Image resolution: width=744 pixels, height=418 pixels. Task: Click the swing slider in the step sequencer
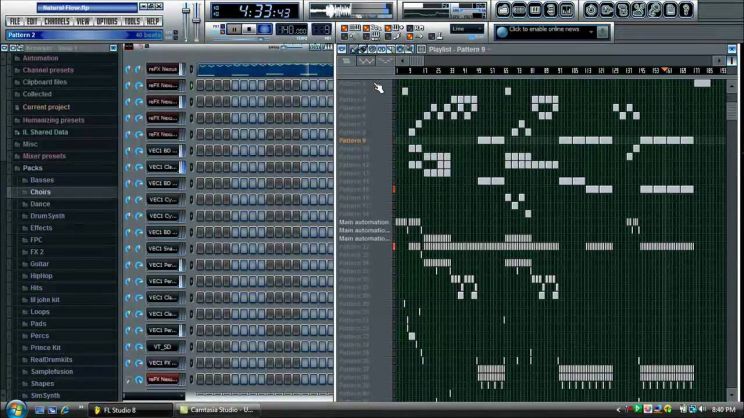coord(290,47)
